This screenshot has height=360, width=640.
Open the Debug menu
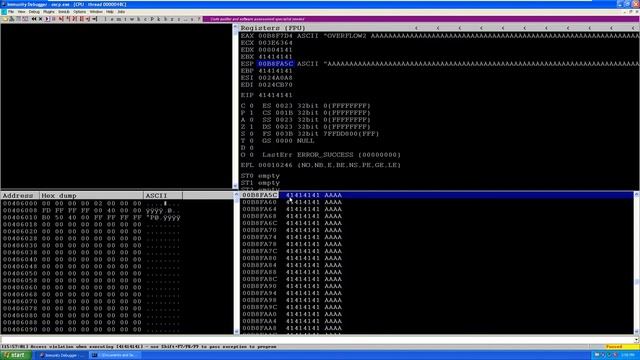click(x=34, y=12)
